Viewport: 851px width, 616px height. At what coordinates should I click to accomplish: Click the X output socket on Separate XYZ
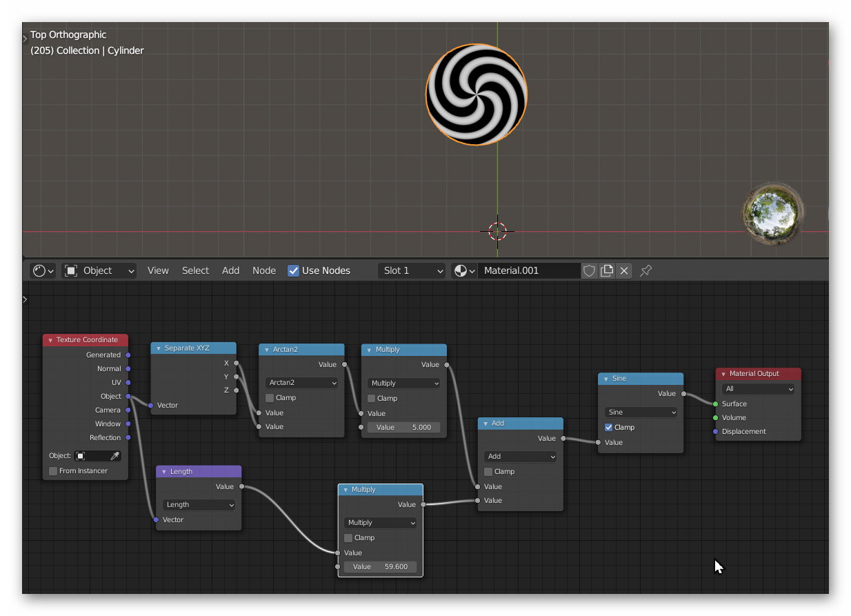[236, 363]
